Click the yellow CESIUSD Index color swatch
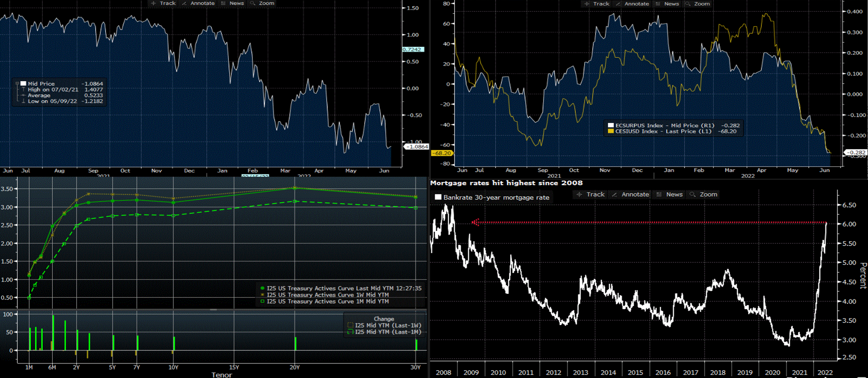The height and width of the screenshot is (378, 868). pos(611,131)
